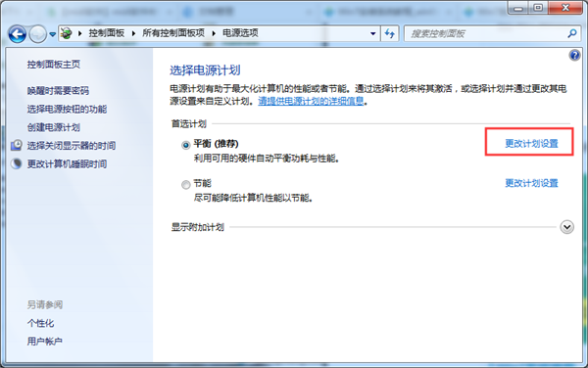Select 控制面板 breadcrumb in address bar
Viewport: 588px width, 368px height.
point(107,33)
